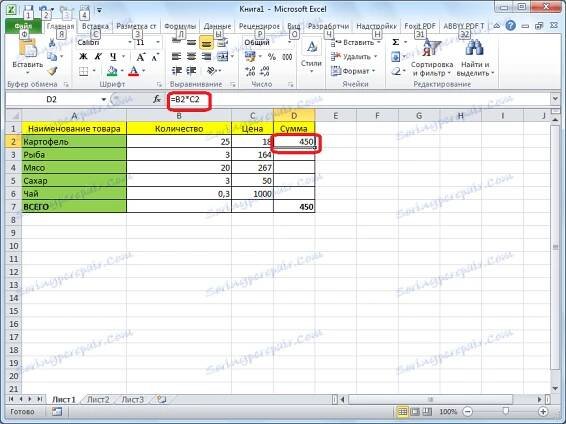Click the Clear eraser icon
Viewport: 566px width, 424px height.
tap(396, 71)
